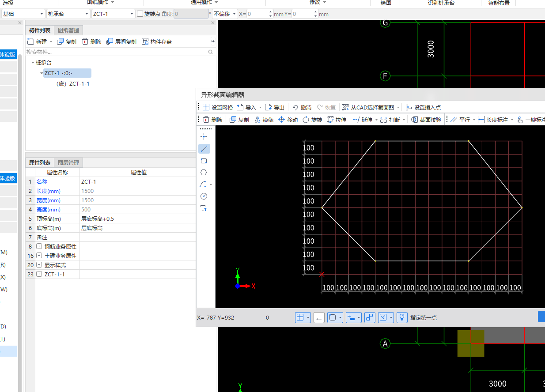Switch to 图层管理 tab

[x=68, y=162]
